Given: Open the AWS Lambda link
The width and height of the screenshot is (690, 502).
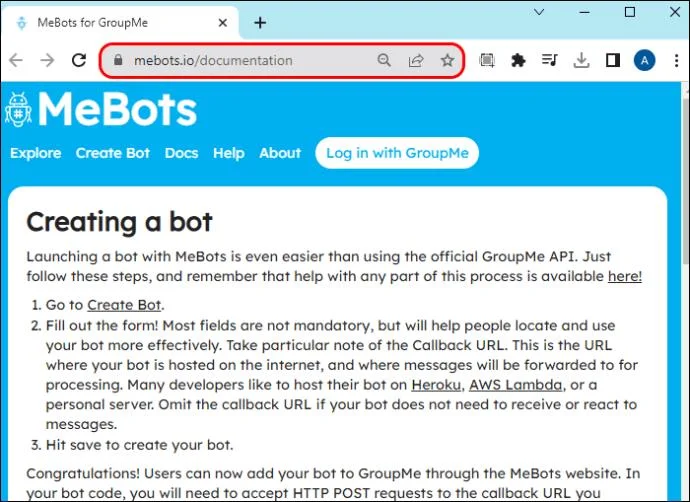Looking at the screenshot, I should click(515, 385).
